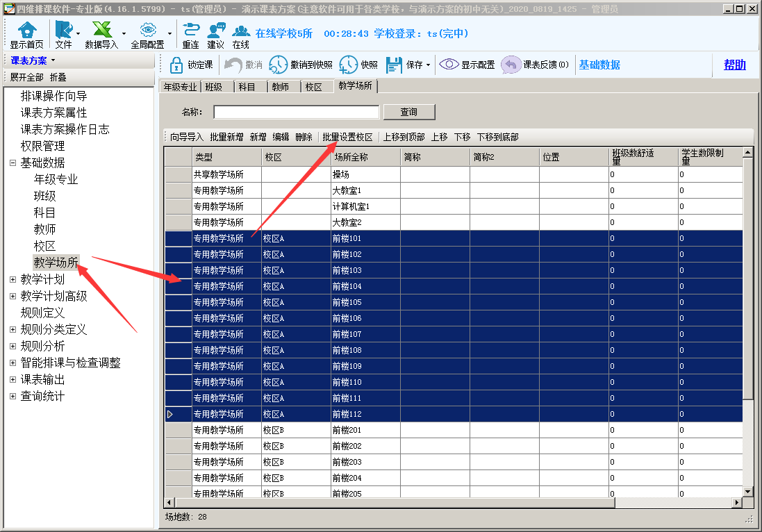Expand the 教学计划 tree node
Screen dimensions: 762x532
13,280
